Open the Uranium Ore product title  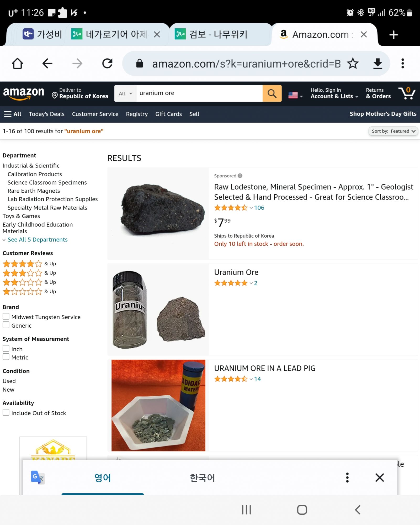point(236,272)
